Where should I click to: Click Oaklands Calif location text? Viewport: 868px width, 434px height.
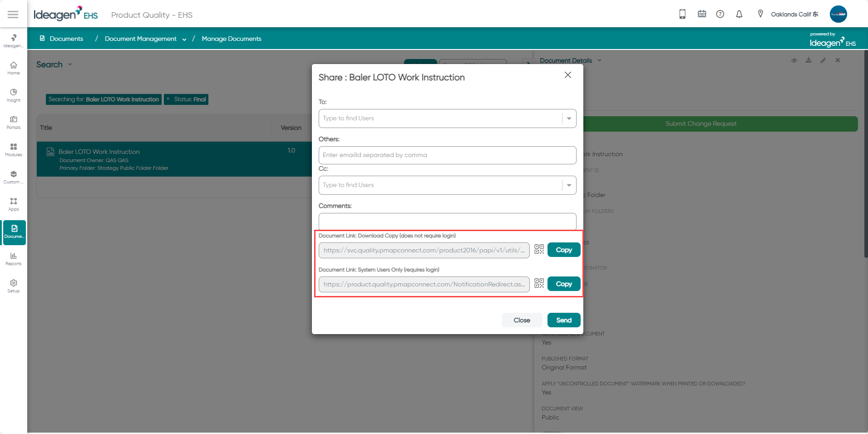[x=794, y=14]
